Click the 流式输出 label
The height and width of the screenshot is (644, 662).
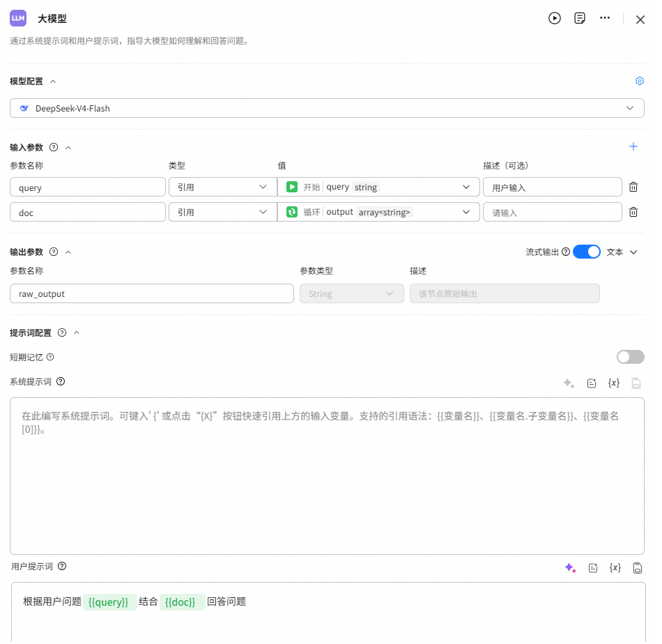542,252
